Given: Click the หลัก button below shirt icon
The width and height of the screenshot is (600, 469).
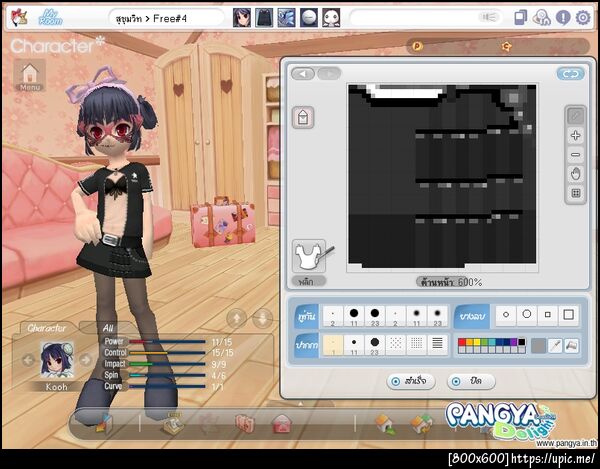Looking at the screenshot, I should pyautogui.click(x=308, y=282).
